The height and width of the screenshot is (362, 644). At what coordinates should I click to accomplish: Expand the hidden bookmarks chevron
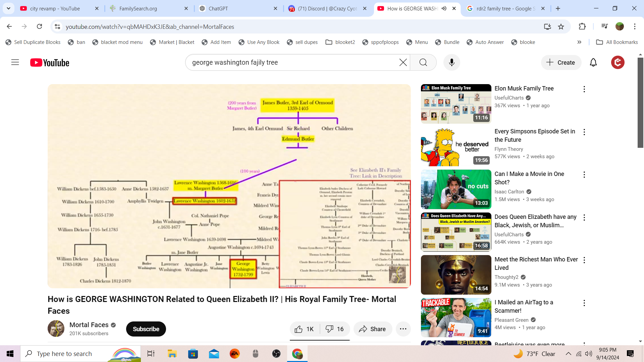point(579,42)
